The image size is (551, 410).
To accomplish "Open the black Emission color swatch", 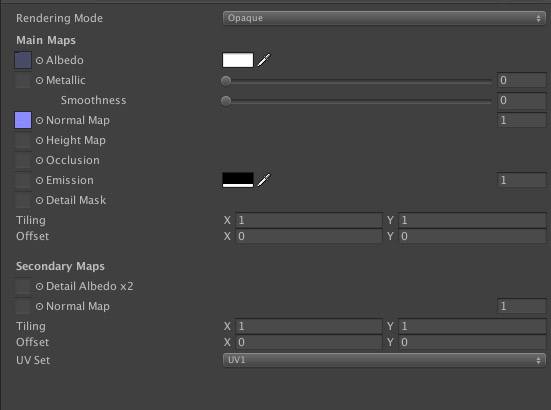I will (x=238, y=180).
